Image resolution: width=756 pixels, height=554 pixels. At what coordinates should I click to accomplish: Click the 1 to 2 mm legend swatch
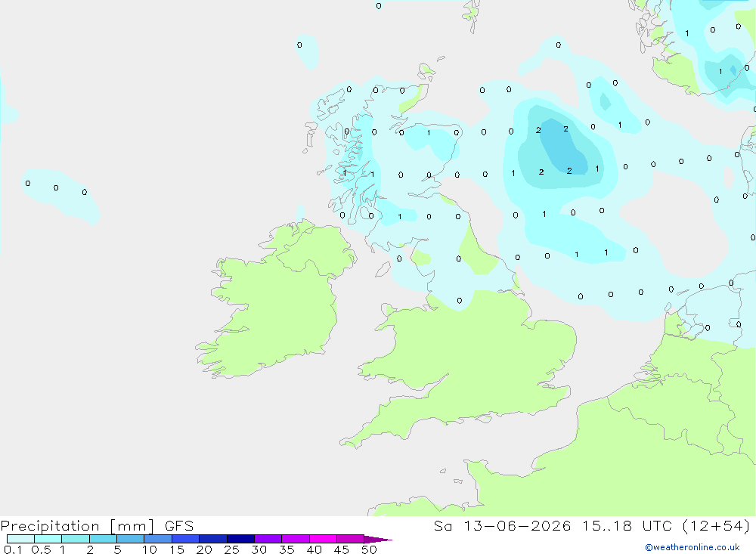pos(76,539)
